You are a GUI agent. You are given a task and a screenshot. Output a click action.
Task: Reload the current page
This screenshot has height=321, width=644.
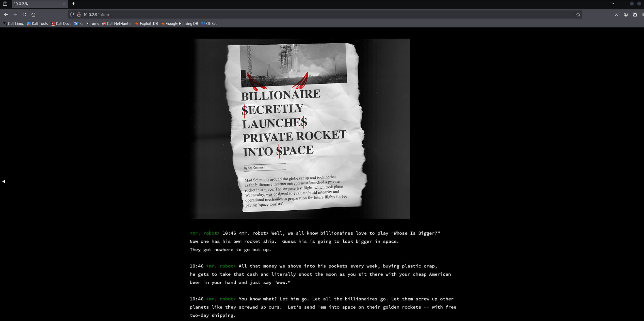24,14
